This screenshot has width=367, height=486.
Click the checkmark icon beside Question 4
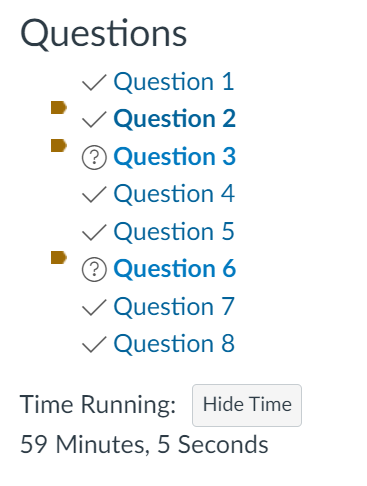tap(94, 194)
